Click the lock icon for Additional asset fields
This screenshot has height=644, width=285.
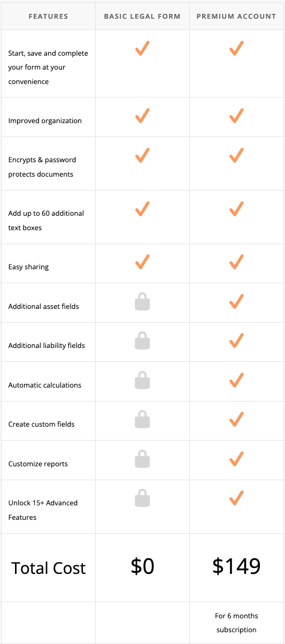coord(142,301)
